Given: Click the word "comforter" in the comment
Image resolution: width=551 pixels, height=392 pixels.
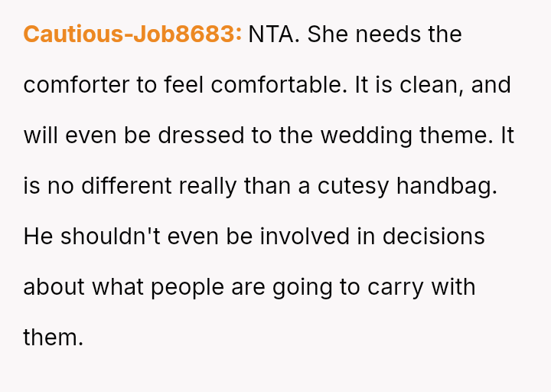Looking at the screenshot, I should (77, 85).
